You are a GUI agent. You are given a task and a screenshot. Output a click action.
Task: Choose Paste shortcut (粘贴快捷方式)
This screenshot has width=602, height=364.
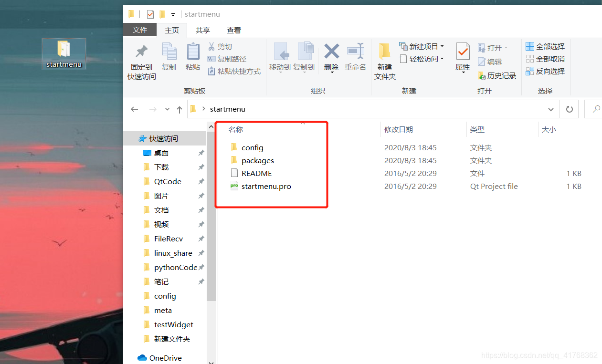(x=234, y=71)
